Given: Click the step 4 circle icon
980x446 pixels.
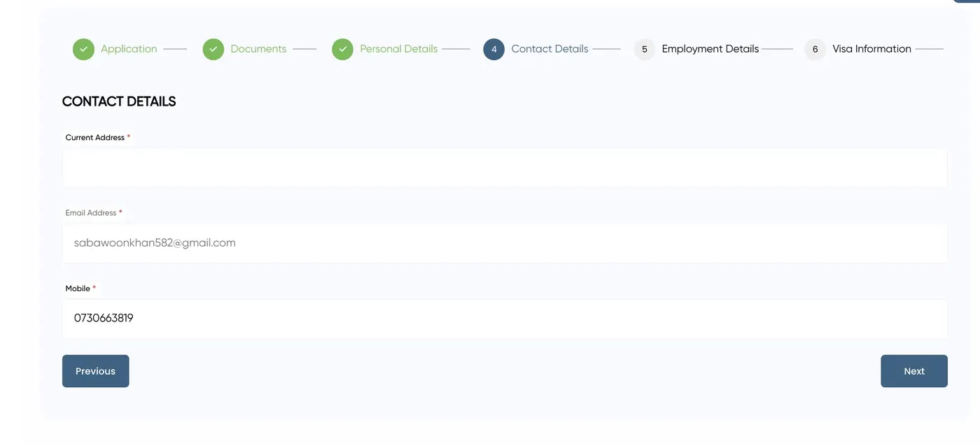Looking at the screenshot, I should coord(493,49).
